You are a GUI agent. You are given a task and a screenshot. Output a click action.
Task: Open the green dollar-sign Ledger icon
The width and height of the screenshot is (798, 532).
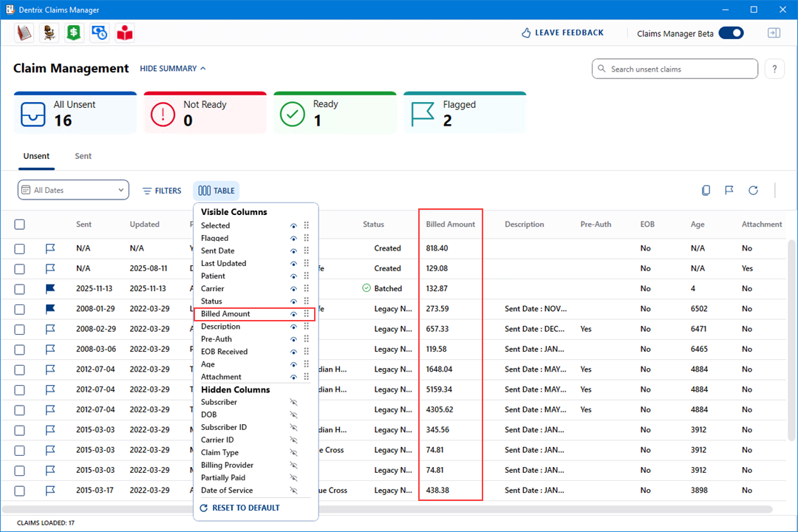pos(74,33)
